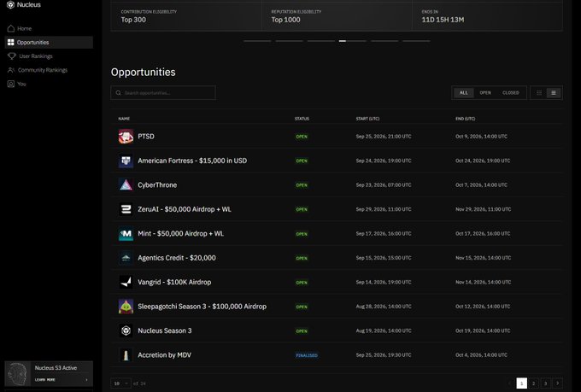Click the Community Rankings people icon
The height and width of the screenshot is (392, 581).
[11, 70]
